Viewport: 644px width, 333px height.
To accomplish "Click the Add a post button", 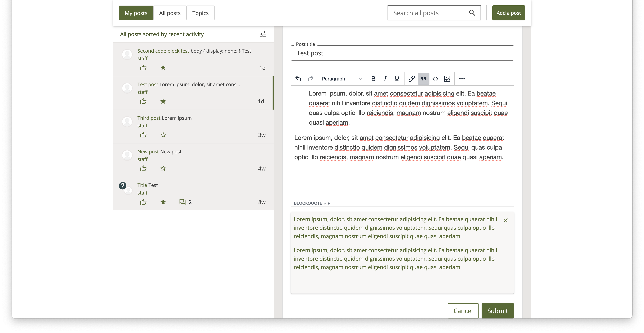I will [x=509, y=13].
